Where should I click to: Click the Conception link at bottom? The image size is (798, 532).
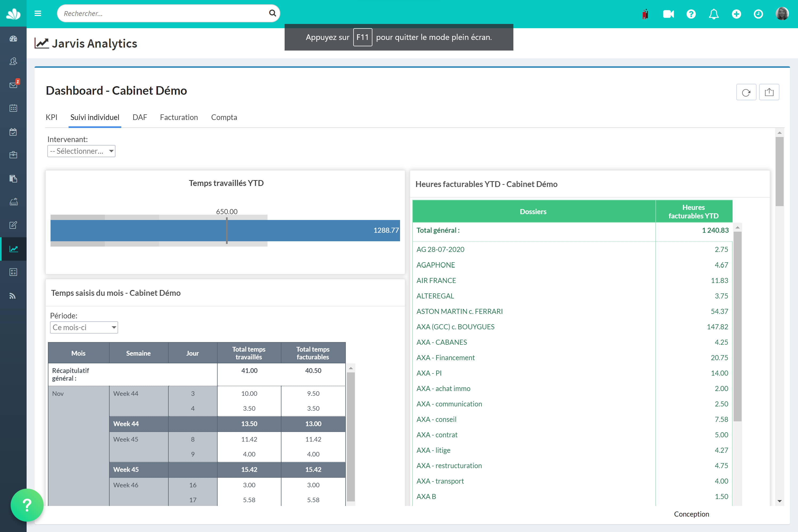pyautogui.click(x=691, y=514)
